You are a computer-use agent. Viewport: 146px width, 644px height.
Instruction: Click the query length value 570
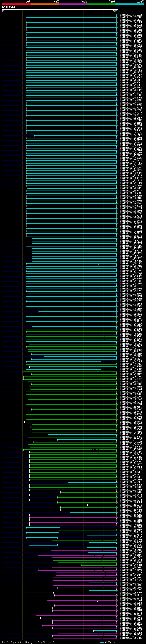coord(115,11)
